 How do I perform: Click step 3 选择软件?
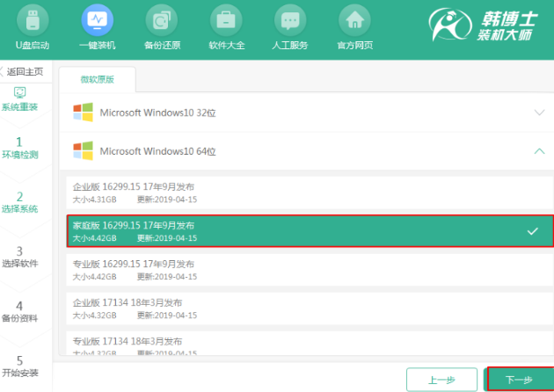(19, 258)
